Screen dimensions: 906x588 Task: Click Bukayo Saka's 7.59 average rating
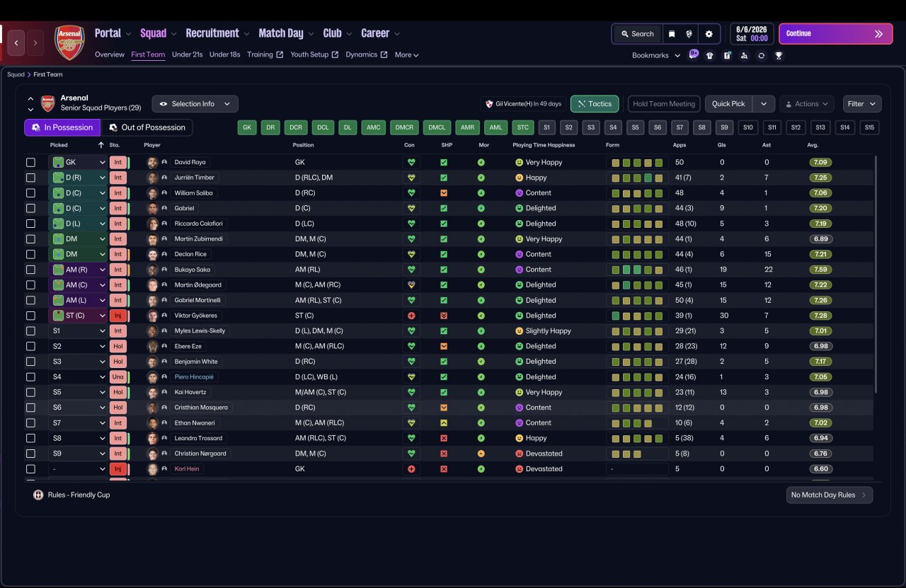[x=821, y=270]
